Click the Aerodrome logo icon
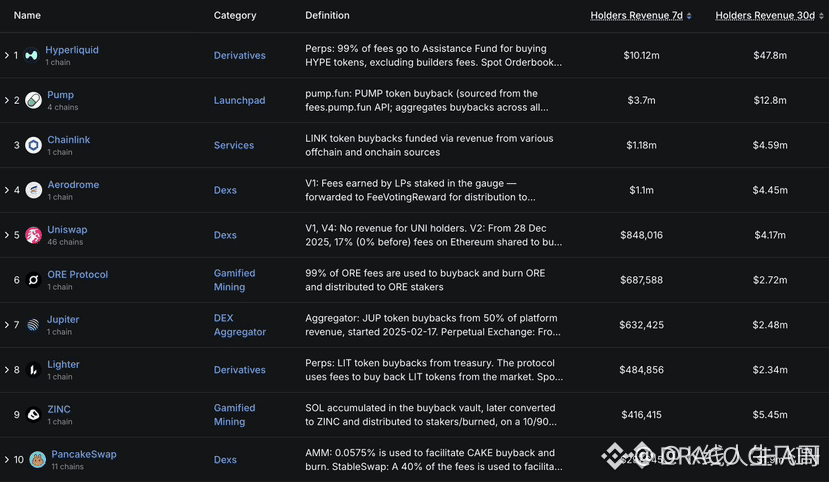This screenshot has width=829, height=482. (x=33, y=190)
